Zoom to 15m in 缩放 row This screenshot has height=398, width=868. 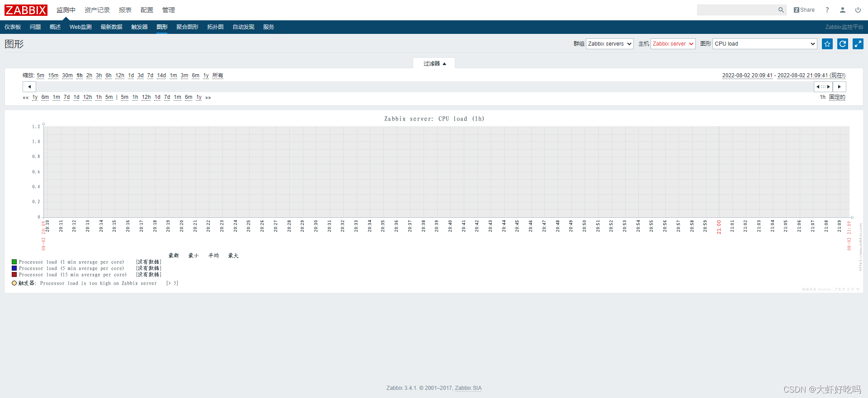click(53, 75)
